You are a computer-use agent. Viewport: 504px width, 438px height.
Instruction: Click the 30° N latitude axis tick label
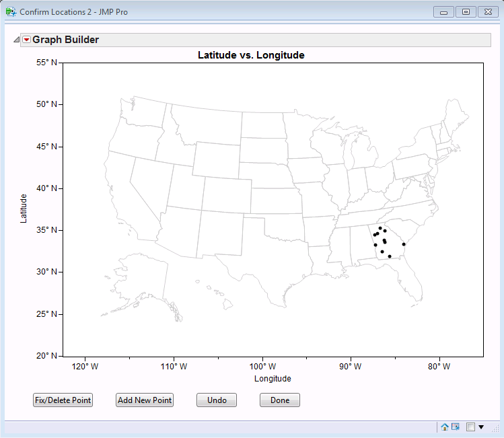click(46, 272)
